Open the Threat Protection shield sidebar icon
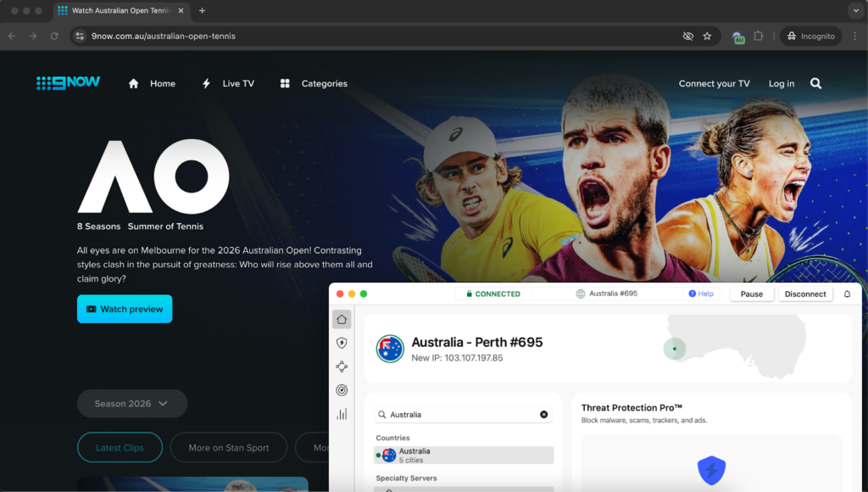The width and height of the screenshot is (868, 492). coord(342,343)
